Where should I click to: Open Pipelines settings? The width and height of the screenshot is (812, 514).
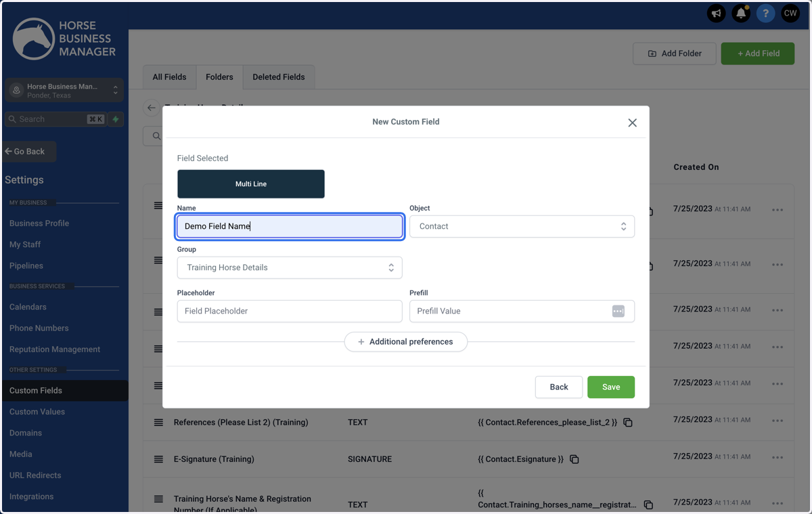26,265
